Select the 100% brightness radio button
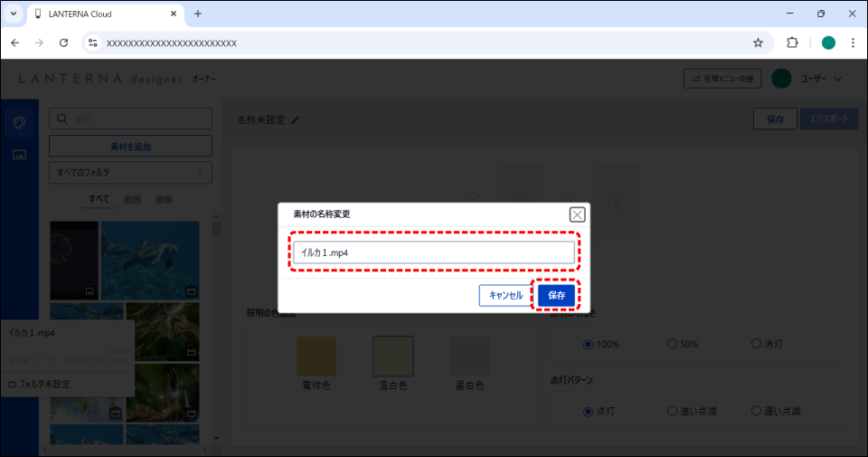This screenshot has height=457, width=868. [x=589, y=344]
